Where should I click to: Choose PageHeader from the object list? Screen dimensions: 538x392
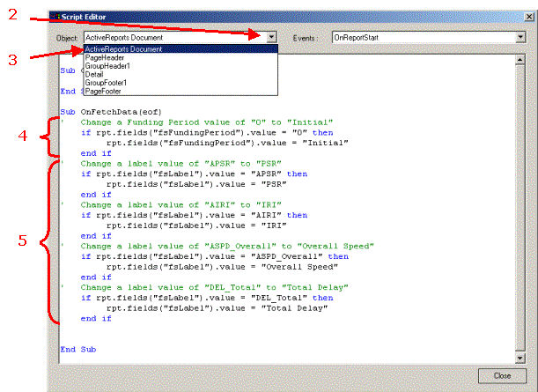tap(181, 57)
